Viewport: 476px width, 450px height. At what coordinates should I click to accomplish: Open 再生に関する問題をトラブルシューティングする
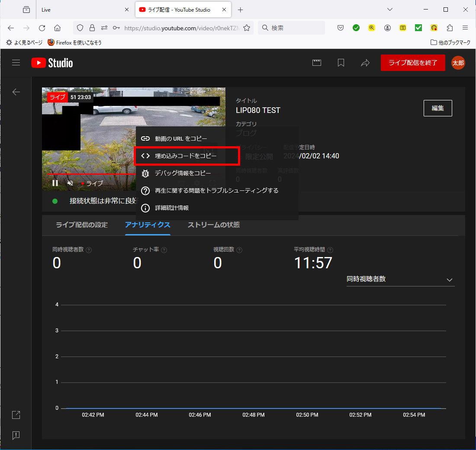[217, 190]
